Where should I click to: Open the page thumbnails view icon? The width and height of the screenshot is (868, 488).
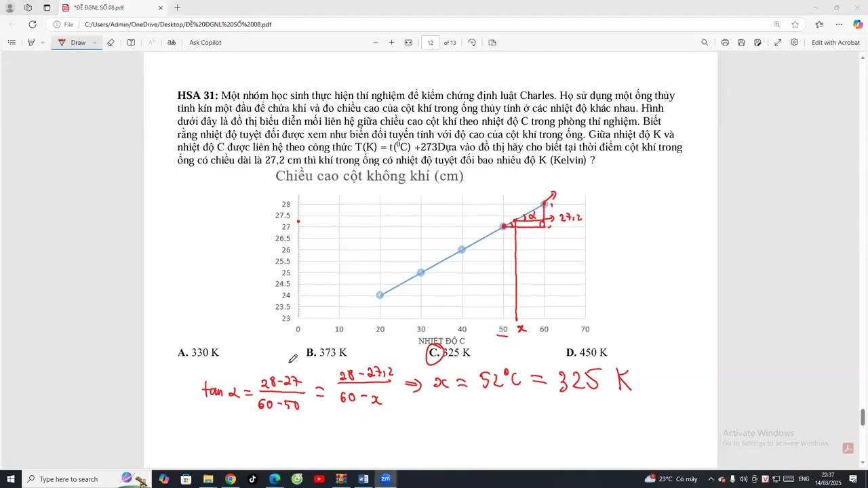pyautogui.click(x=492, y=42)
